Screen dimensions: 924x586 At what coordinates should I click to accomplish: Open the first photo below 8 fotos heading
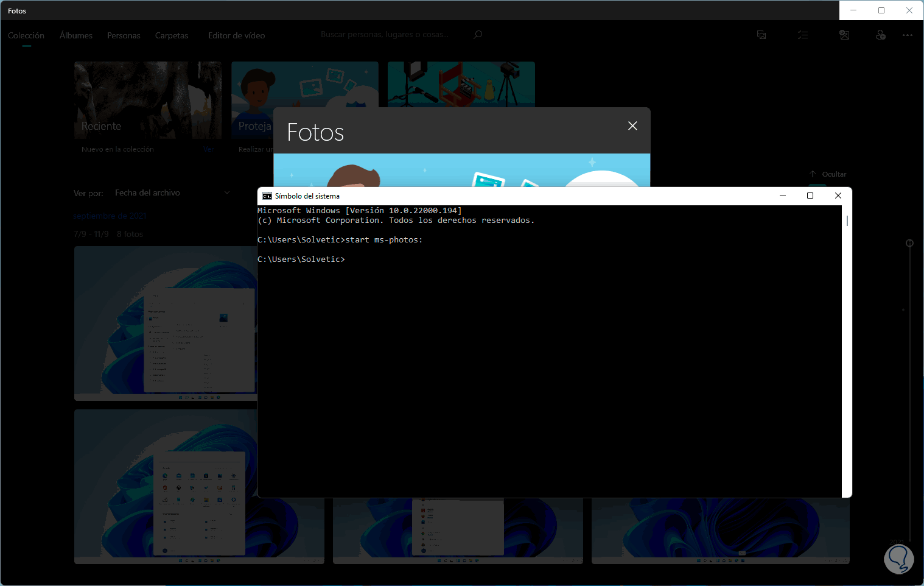pos(166,323)
